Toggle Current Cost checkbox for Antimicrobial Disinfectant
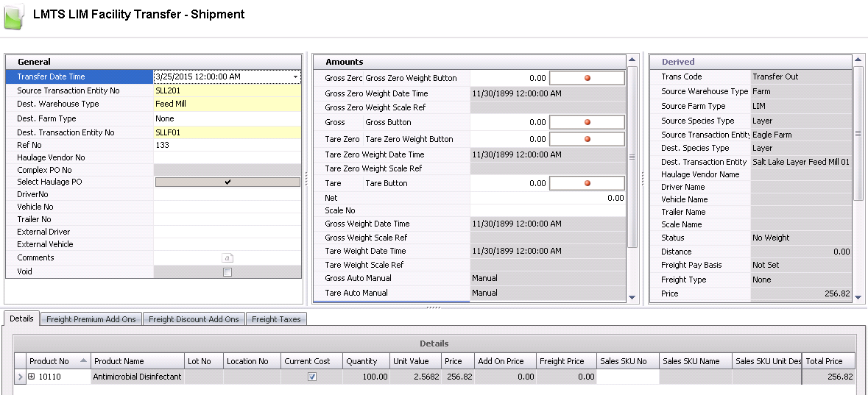The width and height of the screenshot is (868, 395). pyautogui.click(x=311, y=377)
